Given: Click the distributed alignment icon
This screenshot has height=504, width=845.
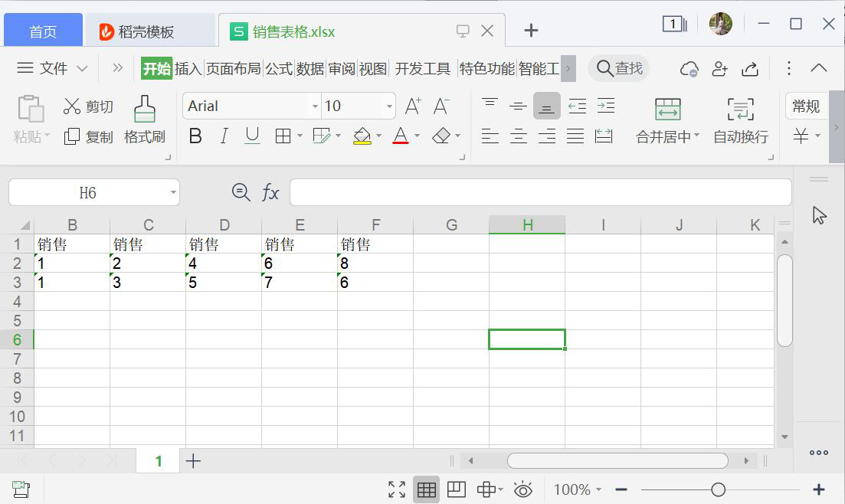Looking at the screenshot, I should [x=604, y=136].
